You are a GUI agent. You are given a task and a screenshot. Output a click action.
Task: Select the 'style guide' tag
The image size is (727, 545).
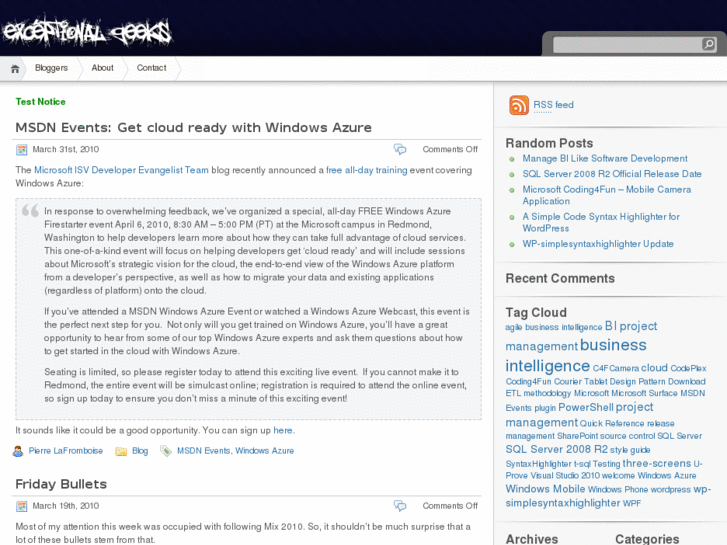pyautogui.click(x=630, y=450)
